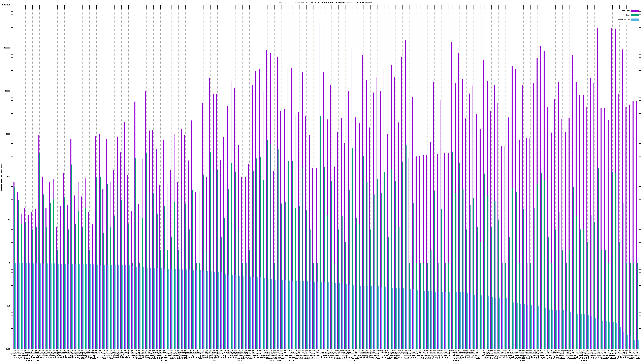Click the 'Score (0..1)' legend label
Image resolution: width=644 pixels, height=362 pixels.
[x=624, y=20]
